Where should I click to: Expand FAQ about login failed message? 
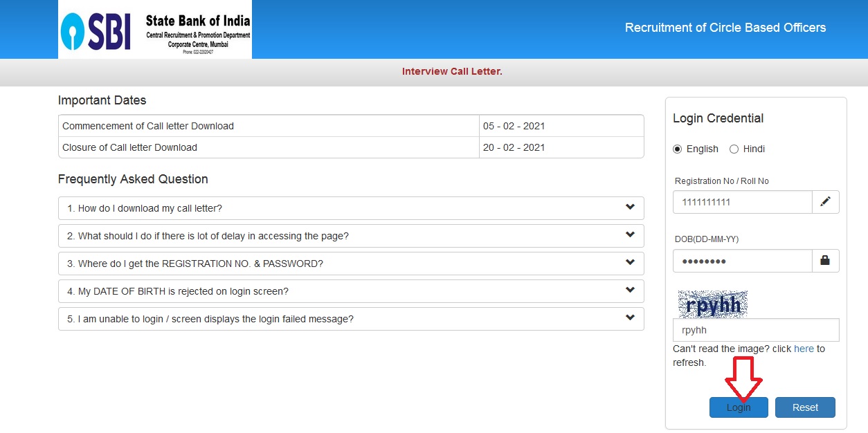[351, 319]
